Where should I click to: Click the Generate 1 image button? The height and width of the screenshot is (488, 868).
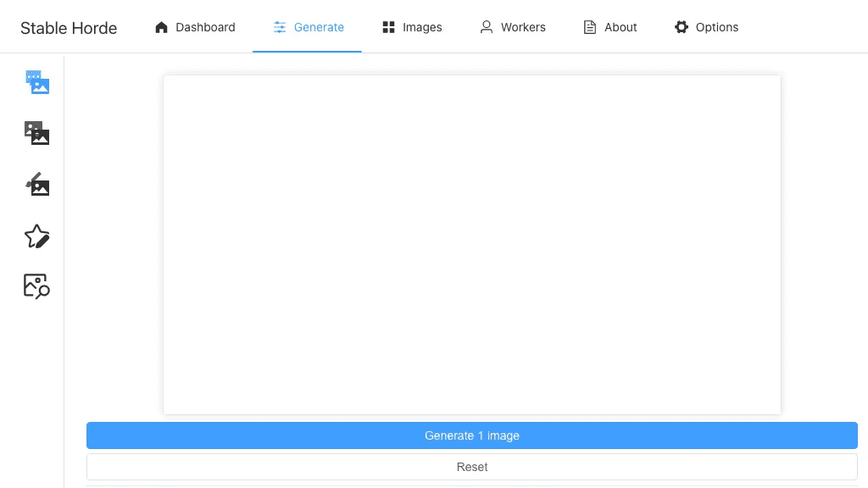point(472,435)
